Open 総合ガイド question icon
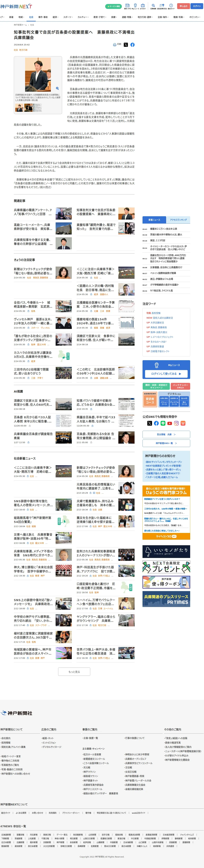 pos(171,6)
